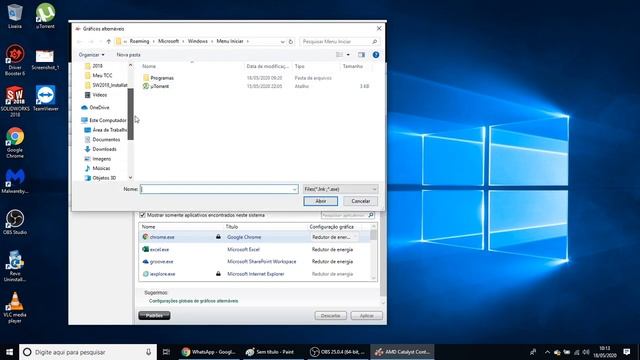Image resolution: width=640 pixels, height=360 pixels.
Task: Go up one folder level in file dialog
Action: tap(109, 41)
